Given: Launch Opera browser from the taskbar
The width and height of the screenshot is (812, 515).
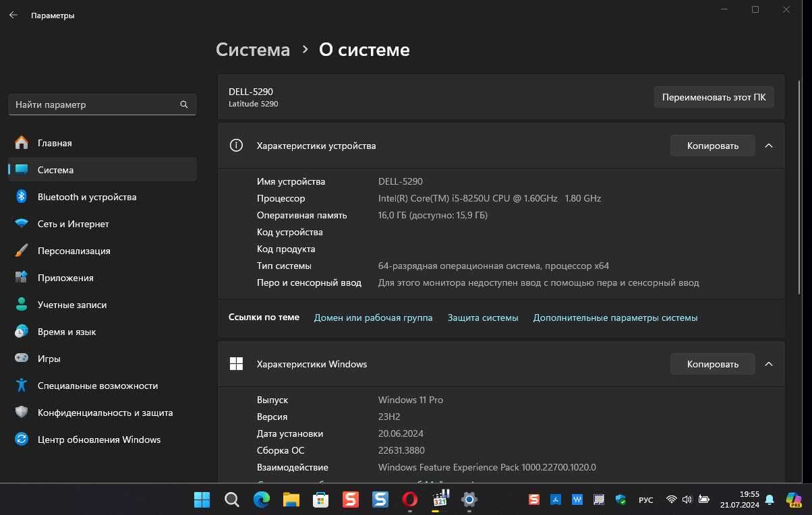Looking at the screenshot, I should (409, 499).
